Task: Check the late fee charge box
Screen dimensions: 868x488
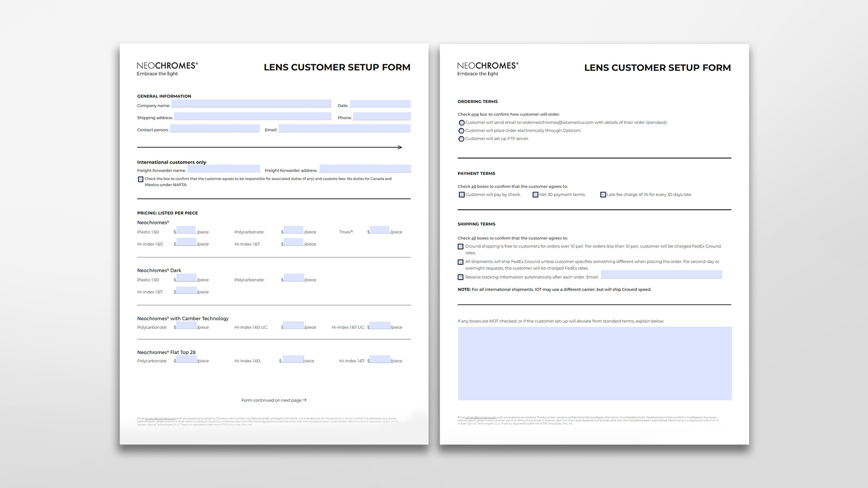Action: tap(603, 195)
